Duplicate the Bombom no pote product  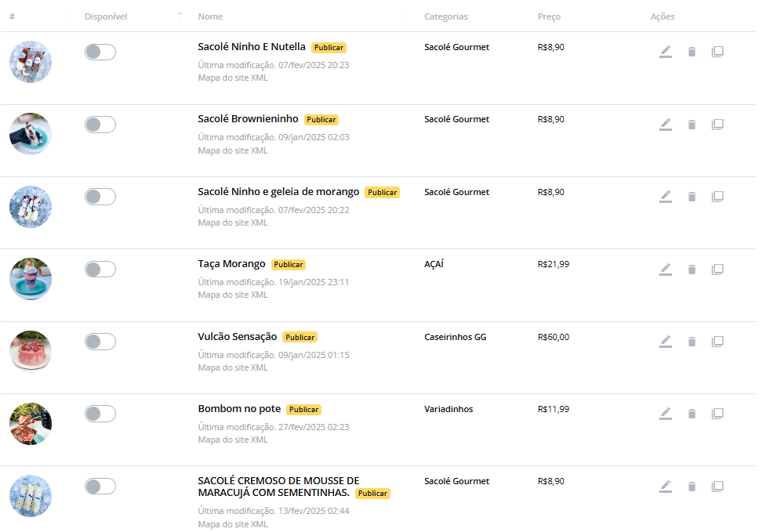click(x=717, y=414)
